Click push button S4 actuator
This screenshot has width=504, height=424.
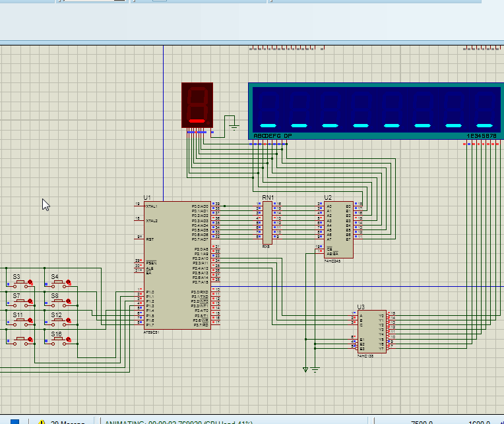click(59, 282)
